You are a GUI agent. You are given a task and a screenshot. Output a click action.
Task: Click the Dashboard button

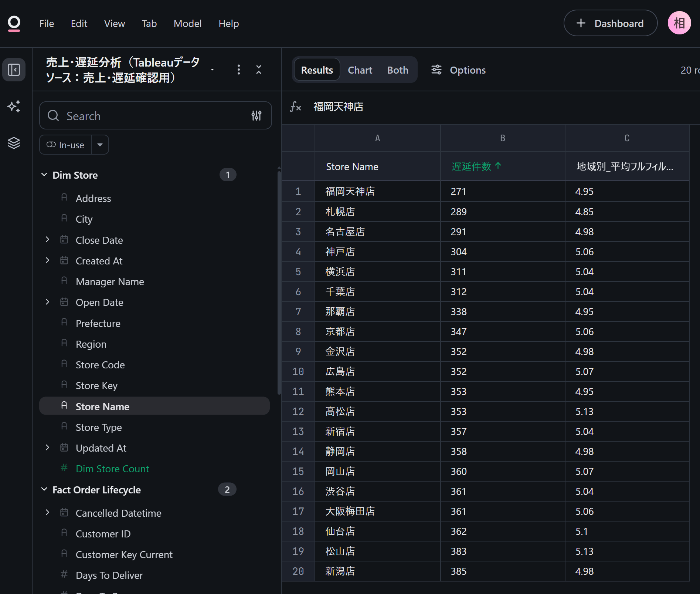(x=610, y=23)
